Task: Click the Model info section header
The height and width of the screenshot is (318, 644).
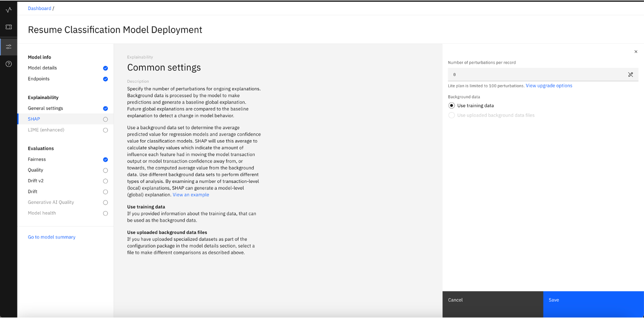Action: tap(39, 57)
